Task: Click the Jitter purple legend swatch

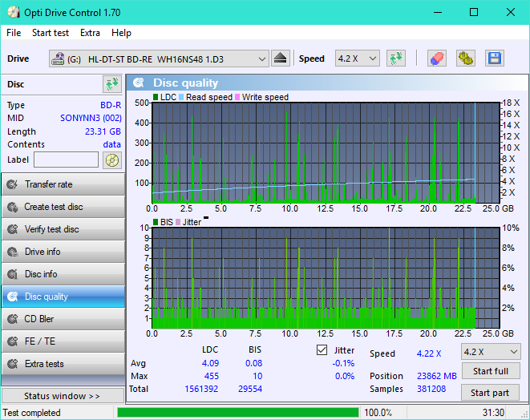Action: click(x=178, y=222)
